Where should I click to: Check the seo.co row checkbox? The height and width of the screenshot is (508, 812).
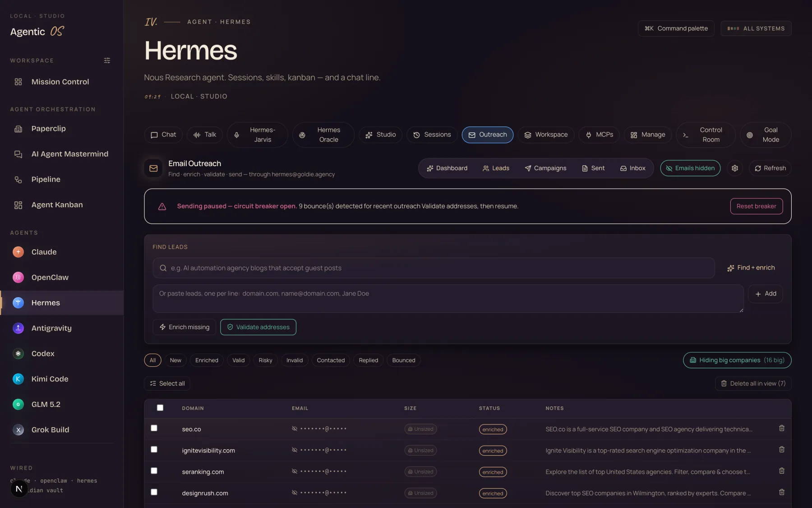(154, 428)
